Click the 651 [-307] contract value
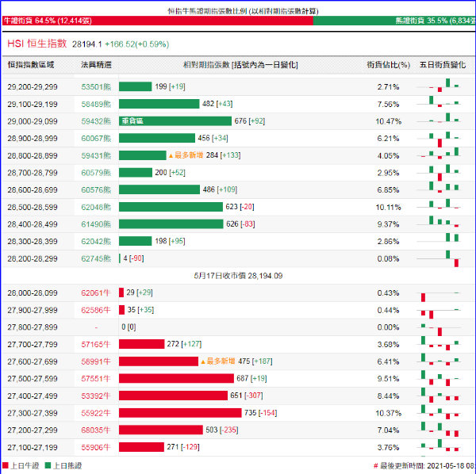The width and height of the screenshot is (476, 474). pyautogui.click(x=247, y=396)
